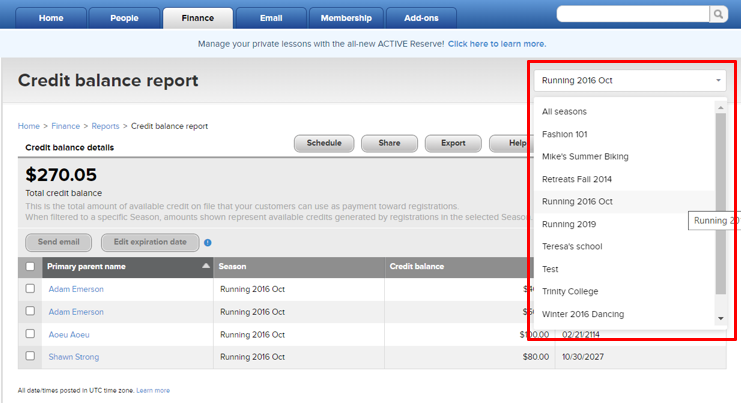Select the Shawn Strong row checkbox

[30, 356]
